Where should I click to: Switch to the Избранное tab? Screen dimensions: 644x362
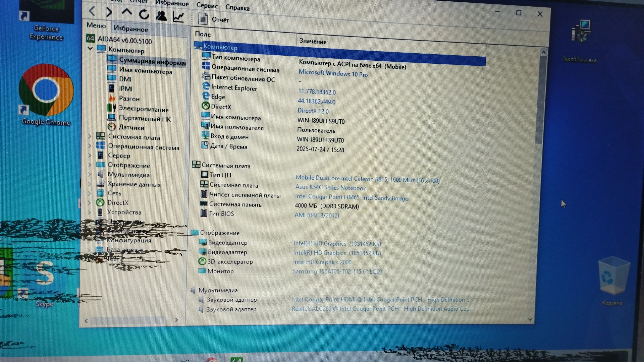click(x=131, y=29)
